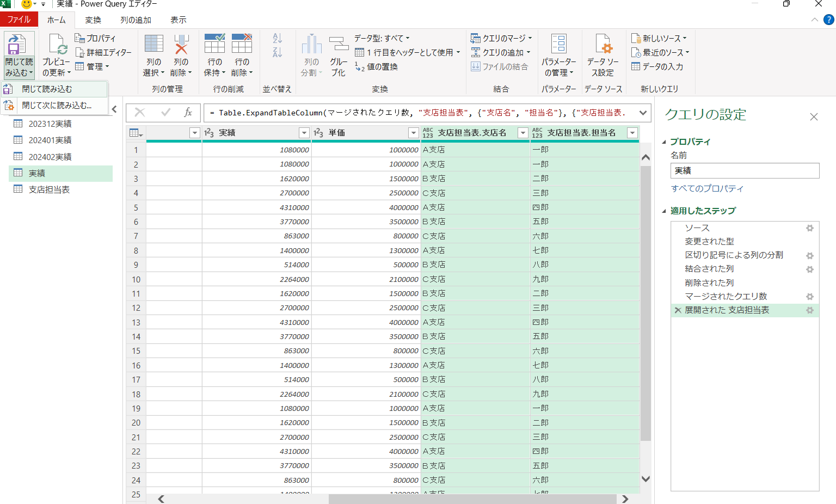Screen dimensions: 836x504
Task: Switch to the Transform (変換) tab
Action: pyautogui.click(x=93, y=20)
